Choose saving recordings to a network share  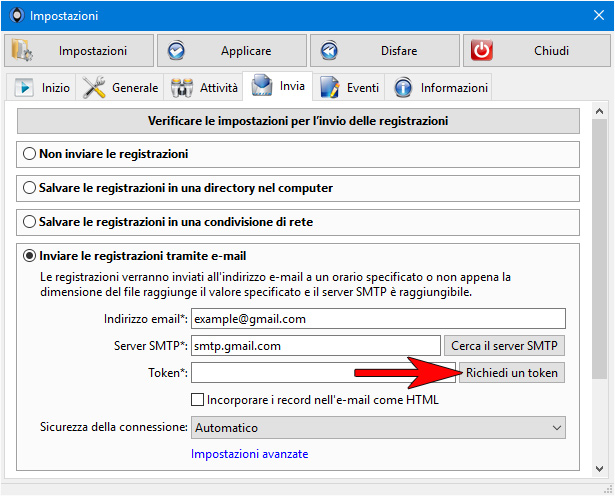29,222
